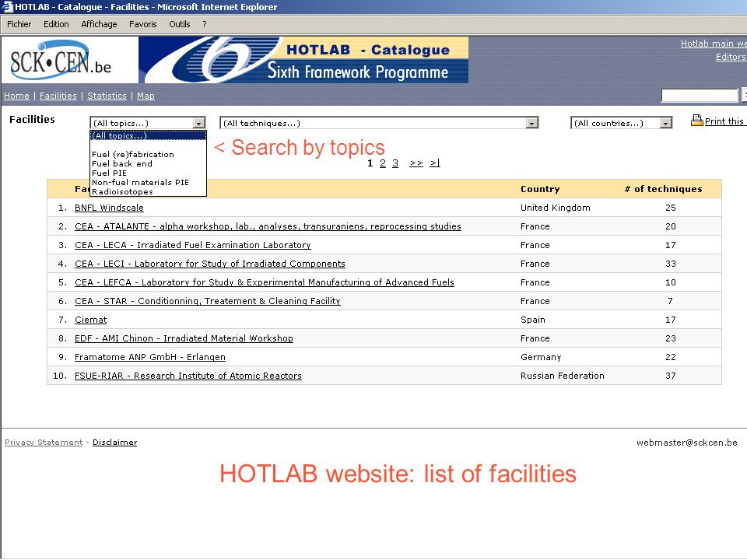This screenshot has width=747, height=560.
Task: Click the HOTLAB Catalogue banner image
Action: pos(303,60)
